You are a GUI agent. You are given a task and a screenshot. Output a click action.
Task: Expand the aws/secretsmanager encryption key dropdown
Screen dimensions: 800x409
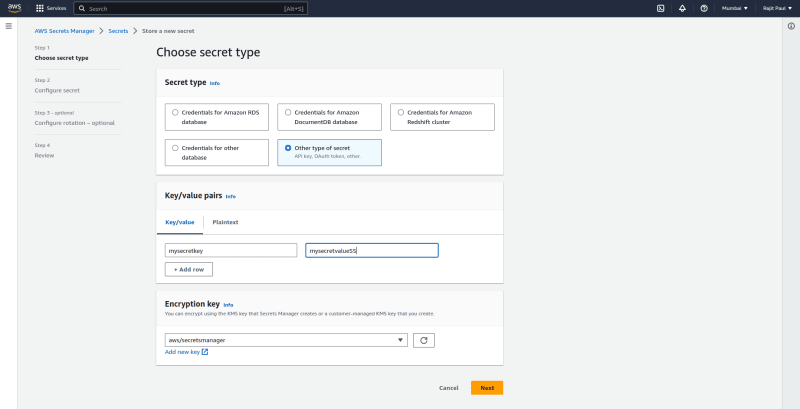click(x=286, y=340)
